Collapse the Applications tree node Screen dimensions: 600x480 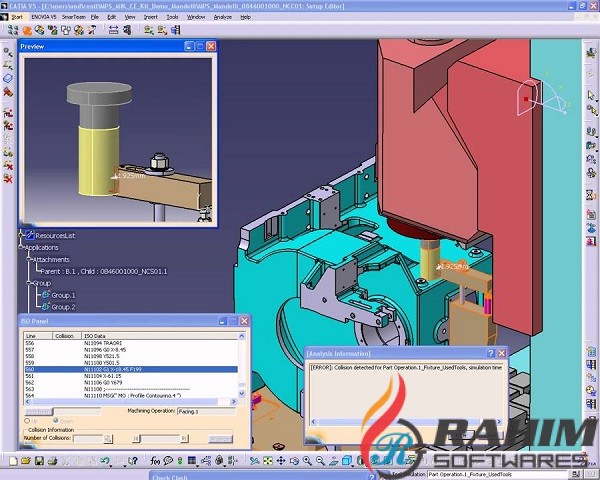point(21,247)
